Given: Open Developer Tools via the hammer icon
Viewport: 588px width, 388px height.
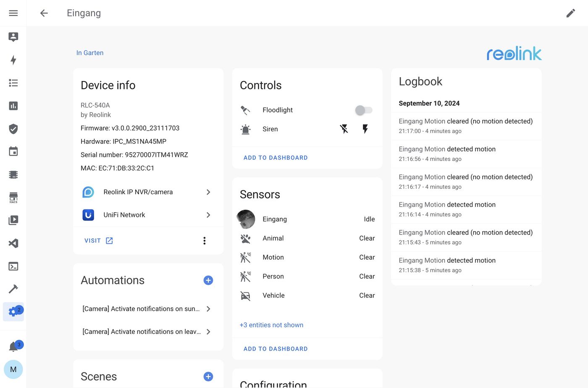Looking at the screenshot, I should [13, 289].
